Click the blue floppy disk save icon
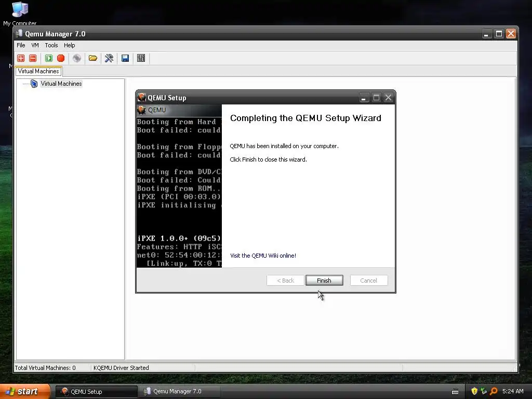Viewport: 532px width, 399px height. pos(125,58)
